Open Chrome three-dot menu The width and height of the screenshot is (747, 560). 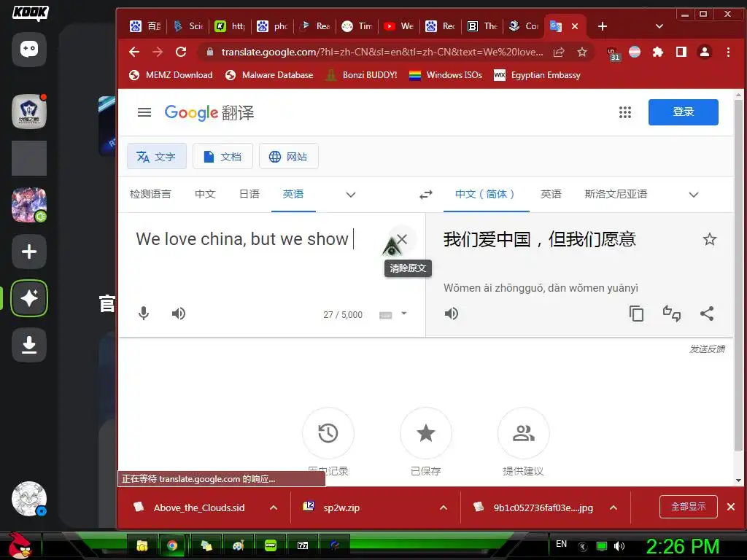coord(728,52)
